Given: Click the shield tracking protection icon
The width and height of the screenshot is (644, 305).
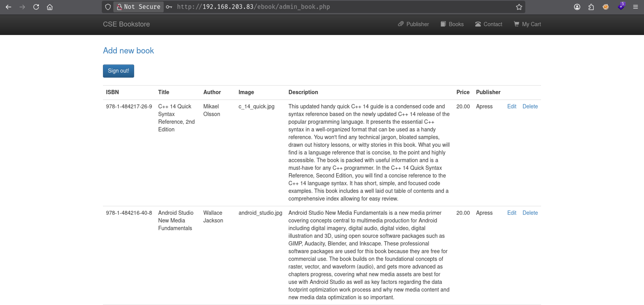Looking at the screenshot, I should pyautogui.click(x=108, y=7).
